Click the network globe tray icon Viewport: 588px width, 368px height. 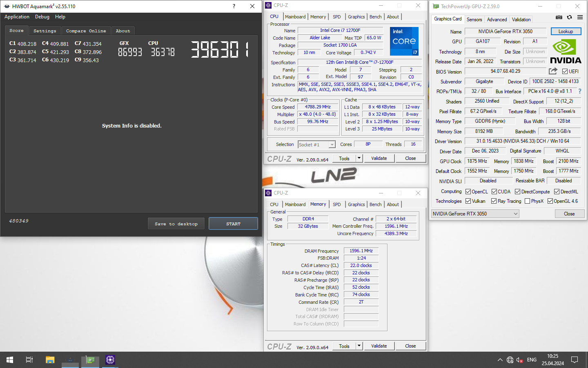tap(510, 360)
